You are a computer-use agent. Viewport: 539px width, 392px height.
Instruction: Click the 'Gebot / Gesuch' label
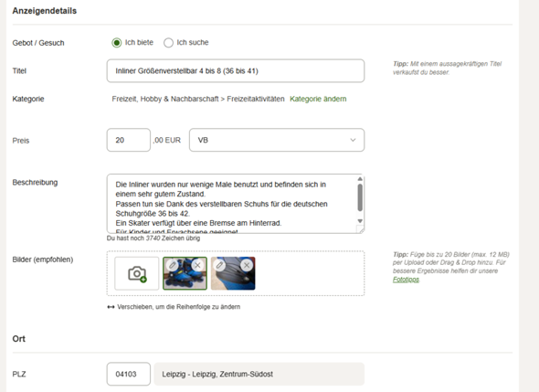click(38, 43)
